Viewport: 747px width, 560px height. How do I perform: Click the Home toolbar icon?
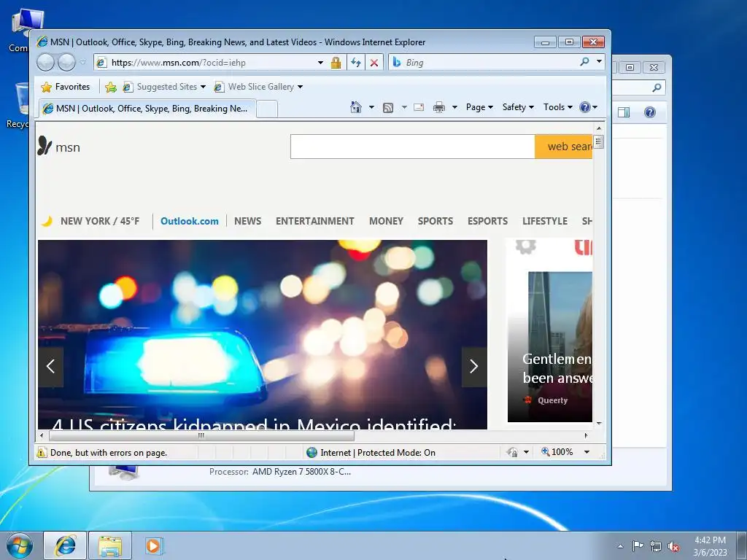[356, 107]
